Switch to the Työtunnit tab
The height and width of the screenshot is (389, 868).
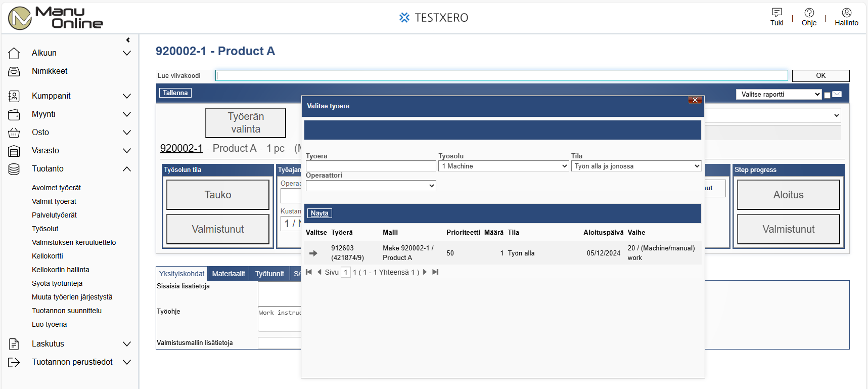(x=269, y=273)
